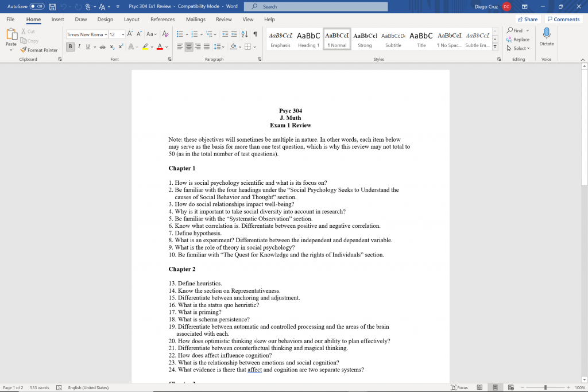This screenshot has width=588, height=392.
Task: Apply the Strong style
Action: tap(365, 39)
